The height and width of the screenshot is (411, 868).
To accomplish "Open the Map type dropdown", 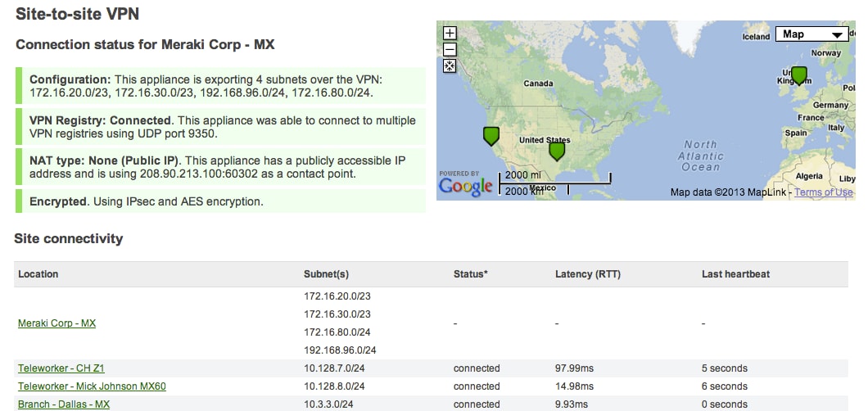I will tap(812, 34).
